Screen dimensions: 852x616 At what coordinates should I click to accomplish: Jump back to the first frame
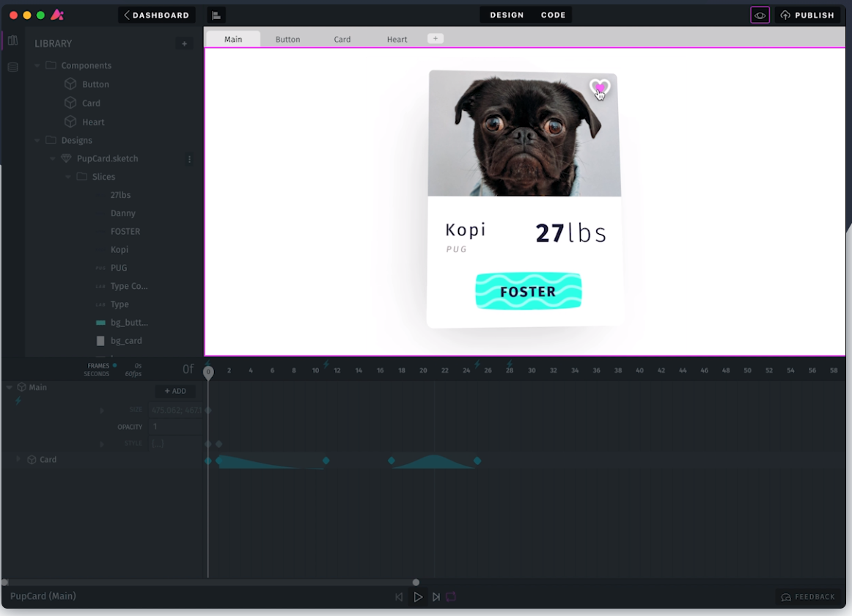coord(399,597)
